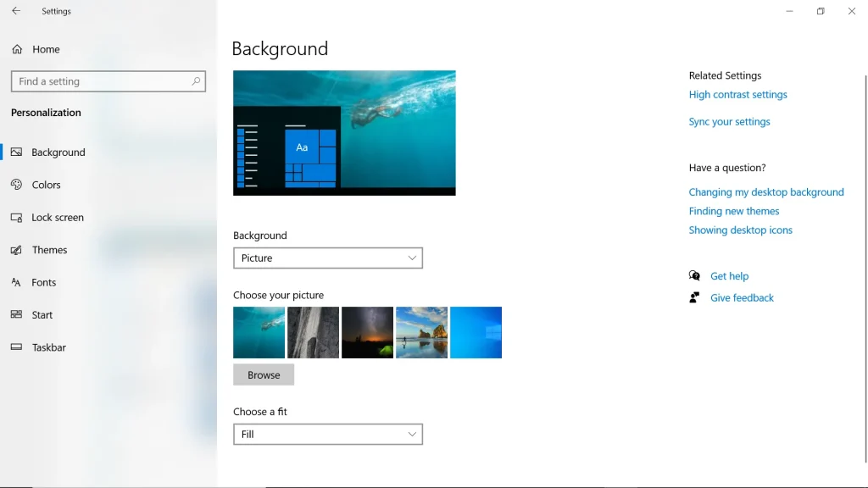Click the Lock screen sidebar icon
Viewport: 868px width, 488px height.
click(15, 218)
